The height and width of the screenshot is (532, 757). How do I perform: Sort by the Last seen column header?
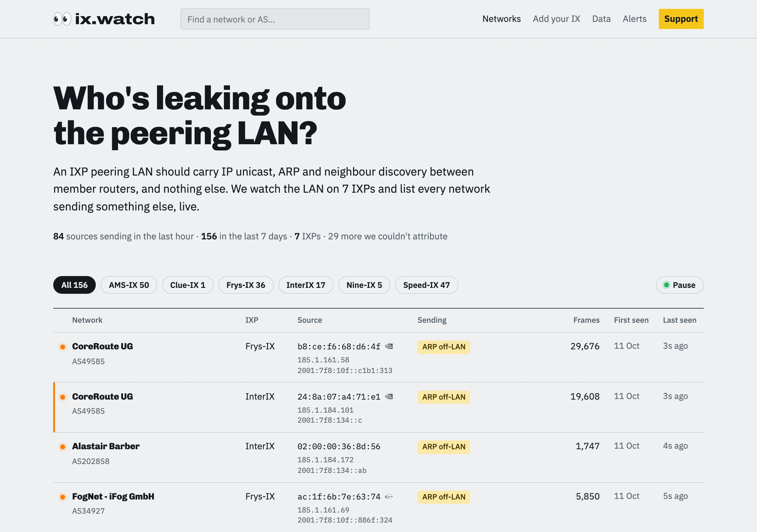point(680,320)
